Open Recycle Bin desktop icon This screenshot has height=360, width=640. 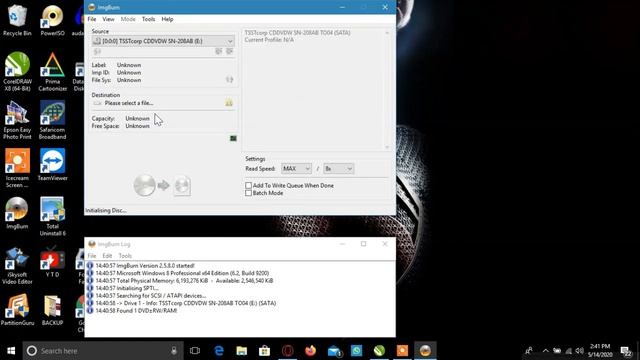pyautogui.click(x=17, y=20)
